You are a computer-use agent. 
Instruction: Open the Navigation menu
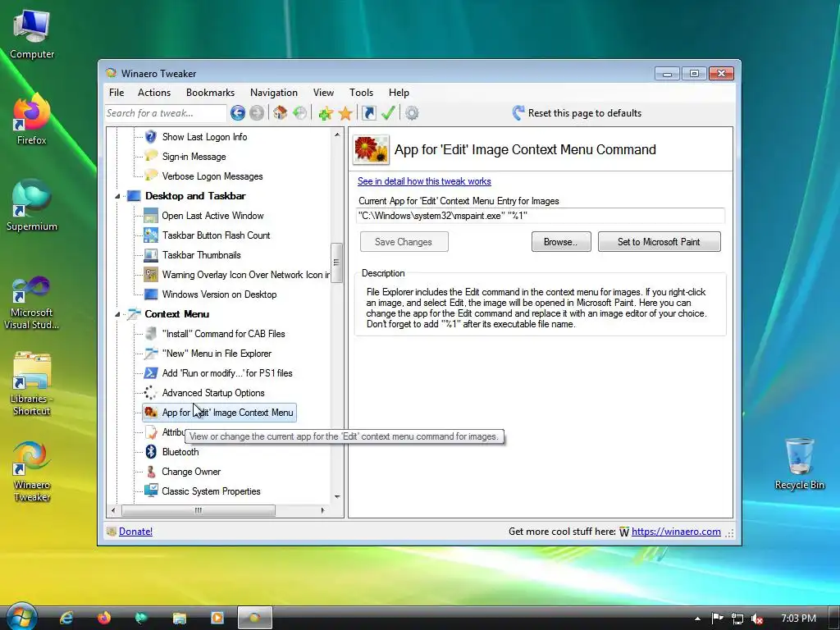point(274,93)
